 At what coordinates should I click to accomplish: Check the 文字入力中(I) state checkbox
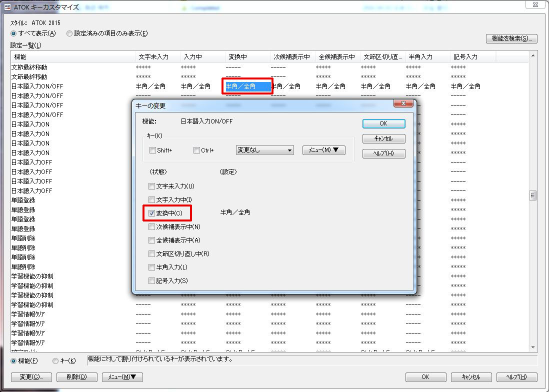click(x=151, y=200)
